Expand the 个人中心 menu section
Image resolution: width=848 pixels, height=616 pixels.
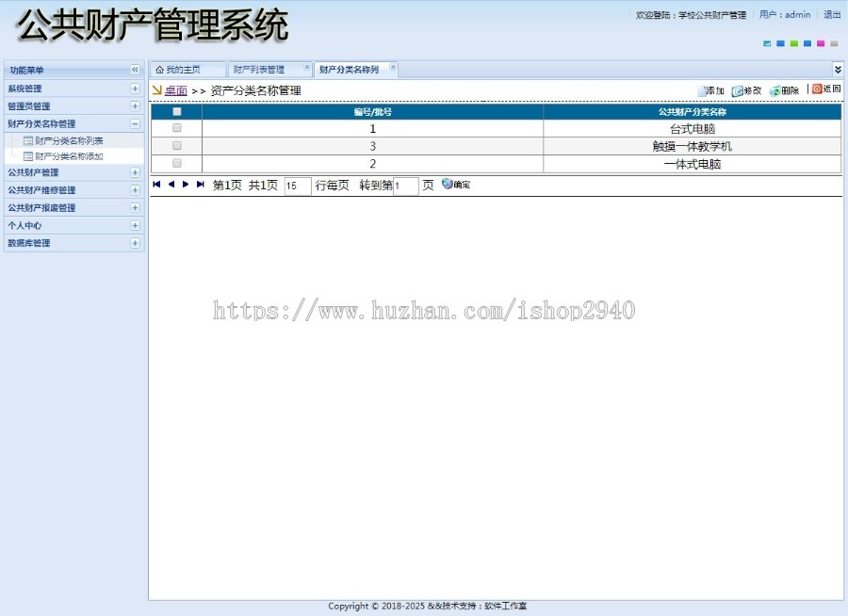point(135,225)
